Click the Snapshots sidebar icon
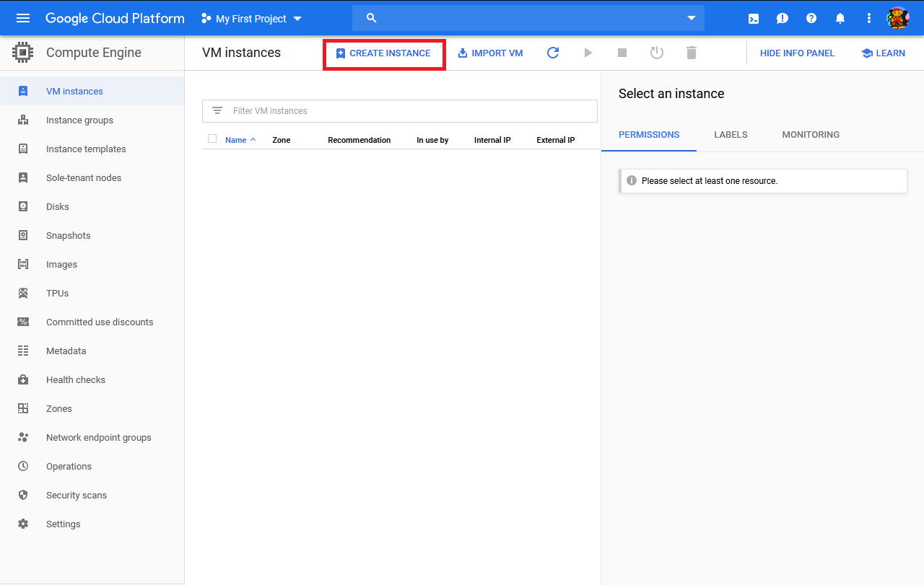Viewport: 924px width, 585px height. 23,235
